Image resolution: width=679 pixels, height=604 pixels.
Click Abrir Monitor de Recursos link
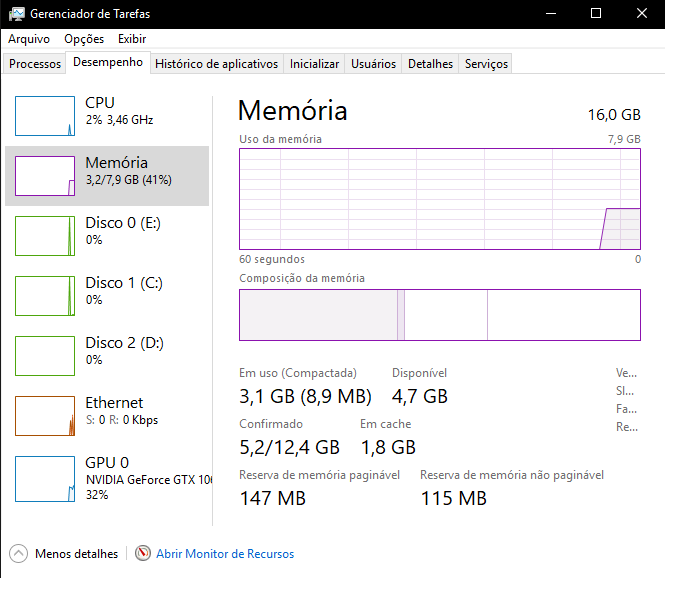pyautogui.click(x=225, y=554)
